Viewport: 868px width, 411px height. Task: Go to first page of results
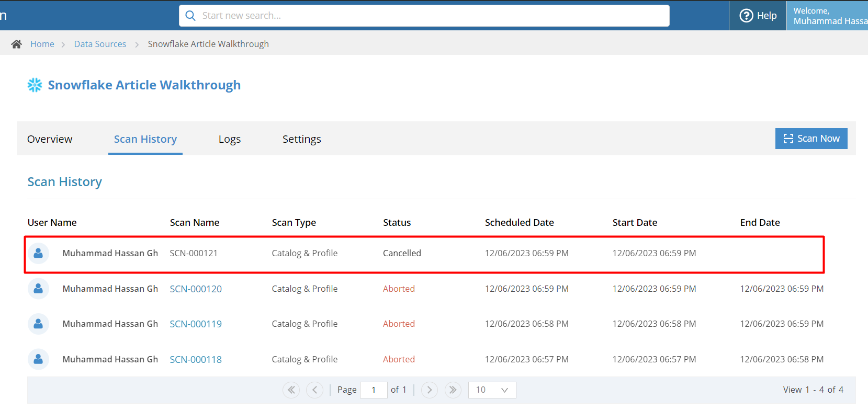291,390
